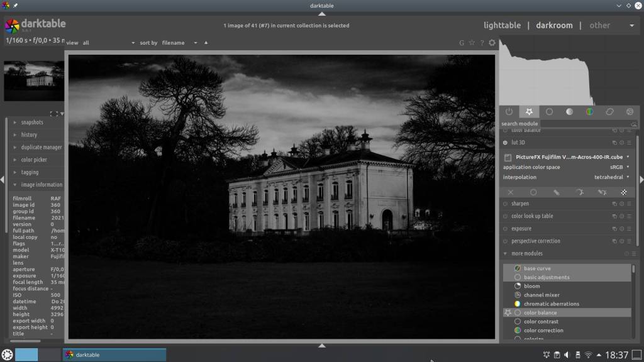Image resolution: width=644 pixels, height=362 pixels.
Task: Open the clipboard tray icon
Action: [x=557, y=354]
